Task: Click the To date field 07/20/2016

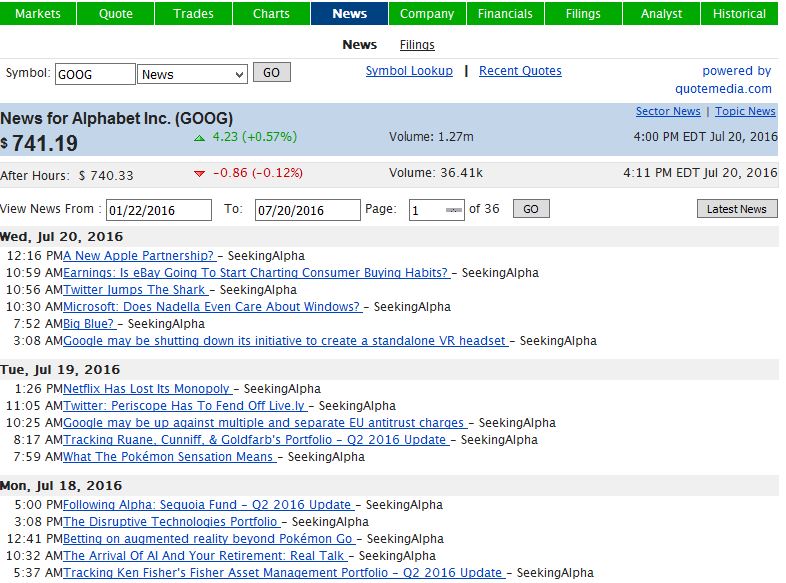Action: (x=307, y=210)
